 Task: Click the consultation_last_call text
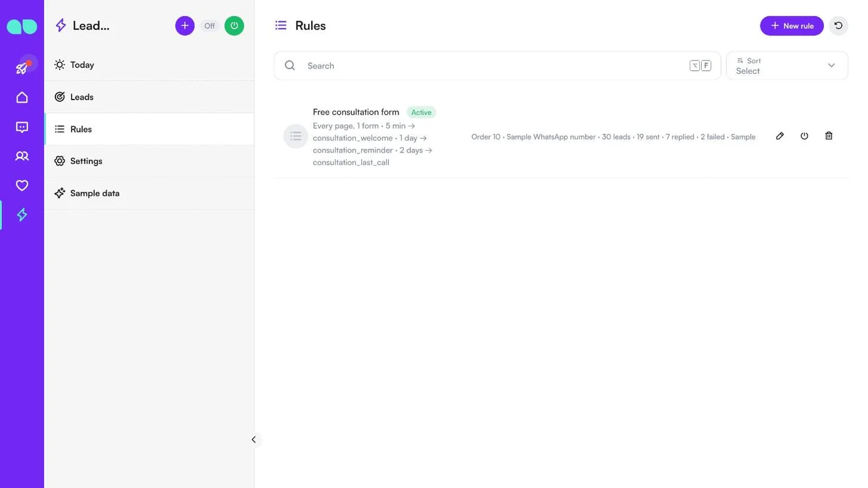pyautogui.click(x=351, y=162)
